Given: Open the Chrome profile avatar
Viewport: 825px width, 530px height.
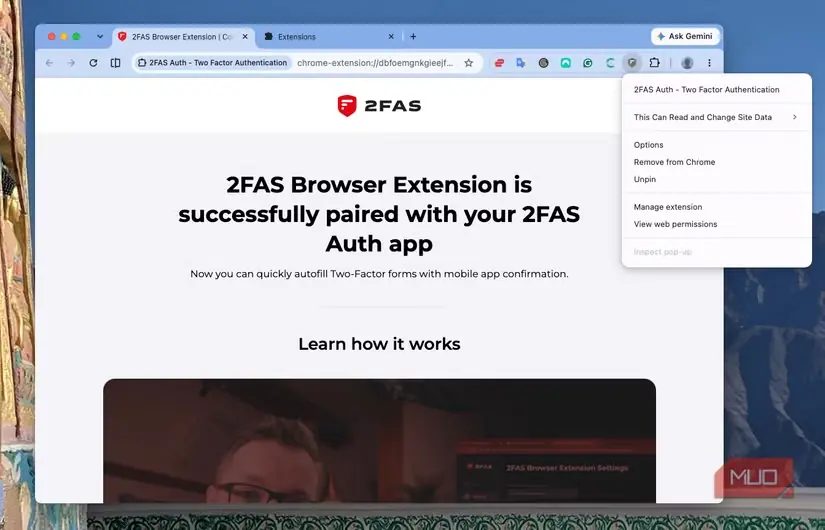Looking at the screenshot, I should [x=687, y=63].
